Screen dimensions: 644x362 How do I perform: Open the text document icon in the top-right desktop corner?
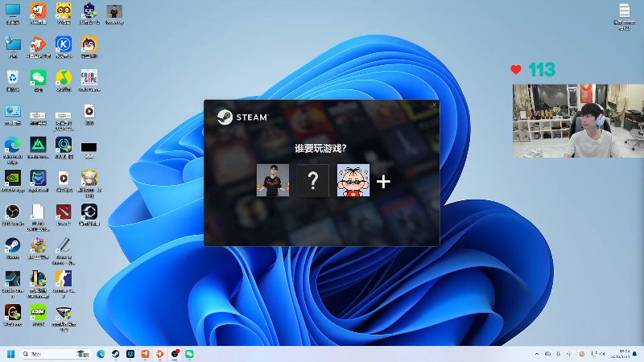625,16
